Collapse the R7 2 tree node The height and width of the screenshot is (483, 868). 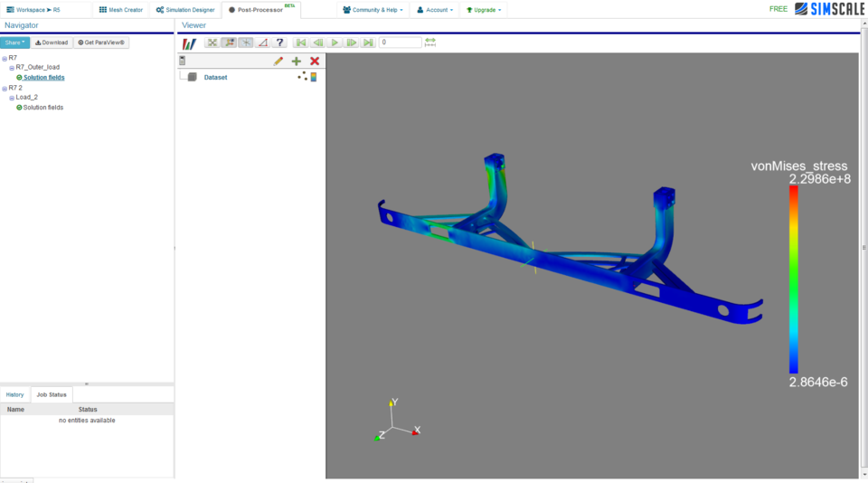click(x=5, y=88)
